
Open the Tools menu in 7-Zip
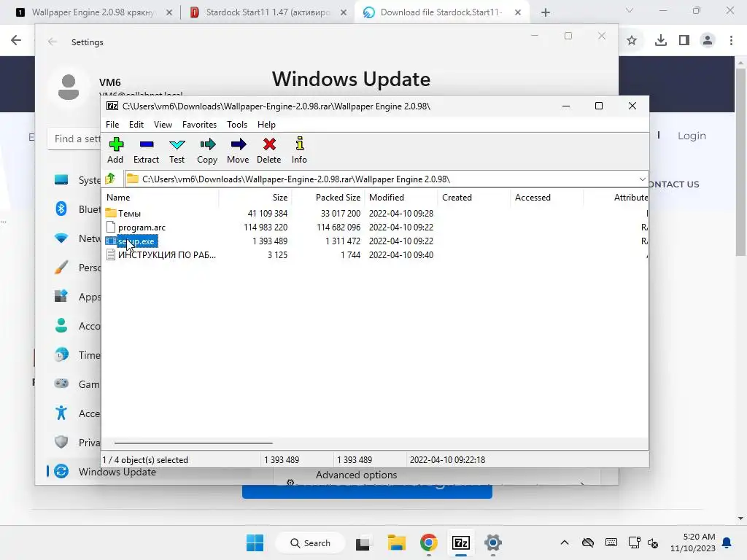pos(237,124)
